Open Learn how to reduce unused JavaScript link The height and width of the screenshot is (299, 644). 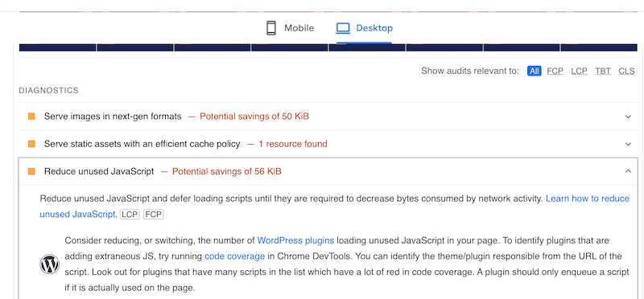tap(588, 199)
